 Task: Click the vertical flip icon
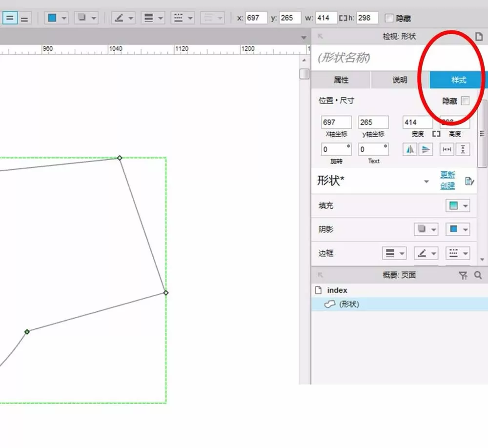tap(426, 149)
